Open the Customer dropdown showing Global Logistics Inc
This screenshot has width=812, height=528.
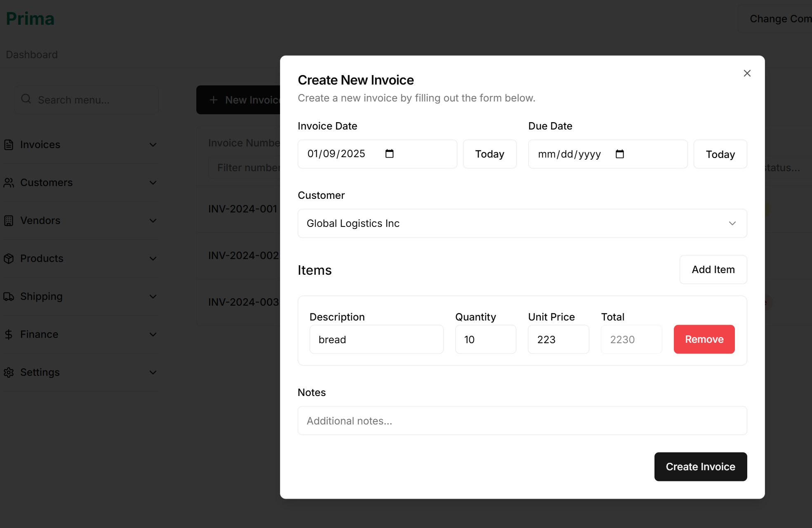(522, 223)
